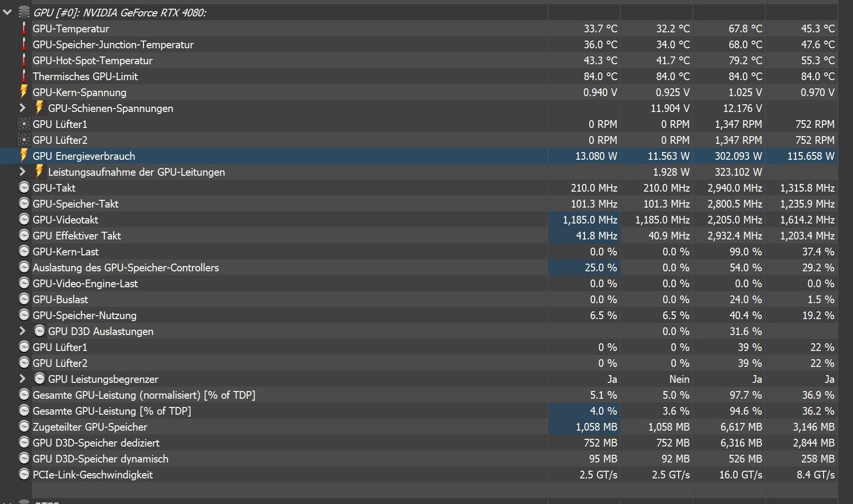Image resolution: width=853 pixels, height=504 pixels.
Task: Select the 'Nein' power limiter value
Action: coord(679,379)
